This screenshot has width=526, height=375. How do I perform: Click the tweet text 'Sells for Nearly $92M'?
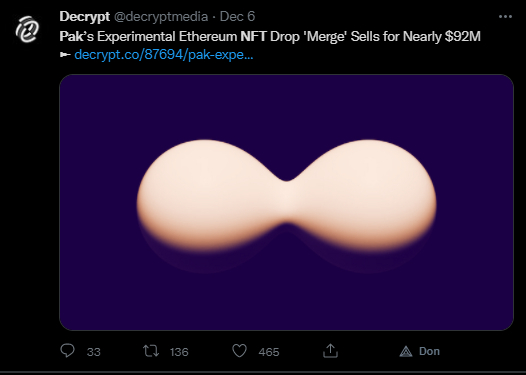coord(416,36)
